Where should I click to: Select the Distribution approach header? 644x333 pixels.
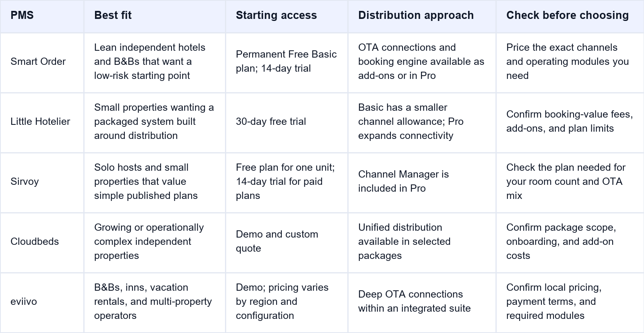click(422, 17)
